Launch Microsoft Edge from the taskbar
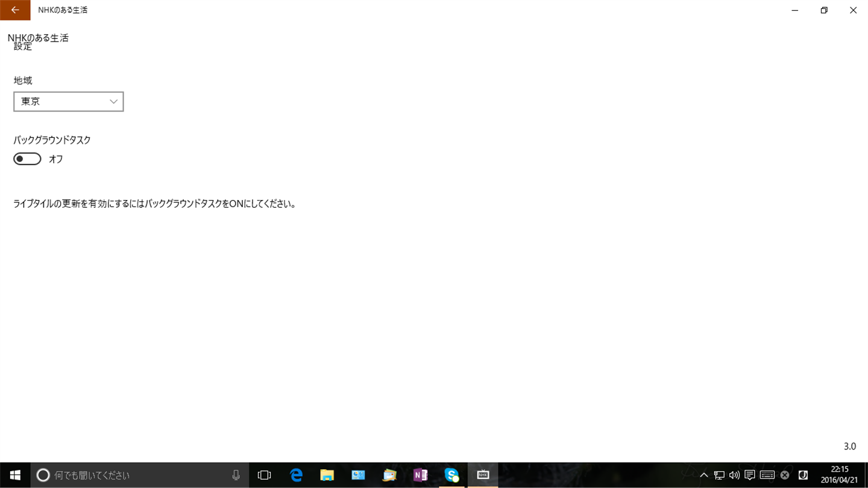The image size is (868, 488). tap(296, 475)
